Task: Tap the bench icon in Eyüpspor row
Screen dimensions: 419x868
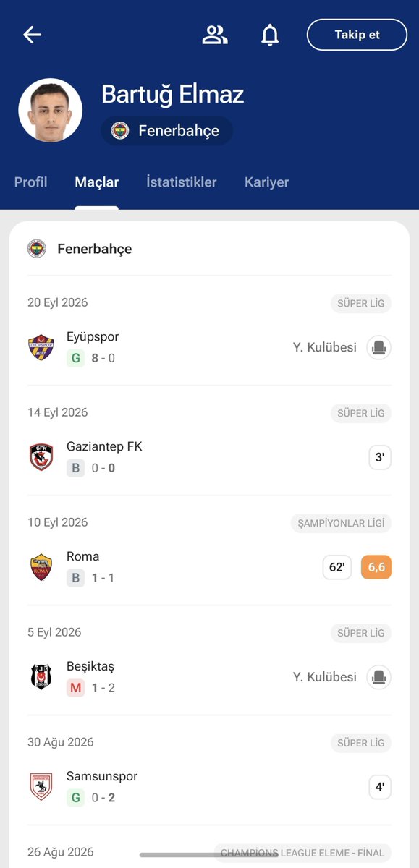Action: click(378, 347)
